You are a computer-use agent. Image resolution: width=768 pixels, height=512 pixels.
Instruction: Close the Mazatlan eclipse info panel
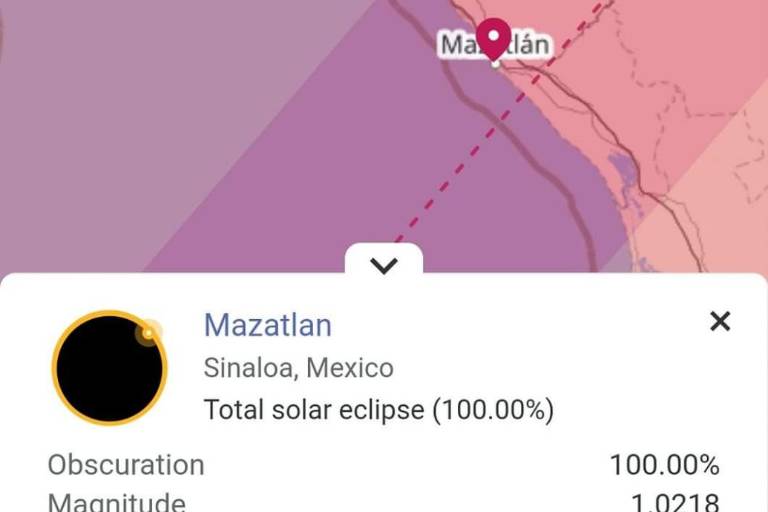(720, 321)
